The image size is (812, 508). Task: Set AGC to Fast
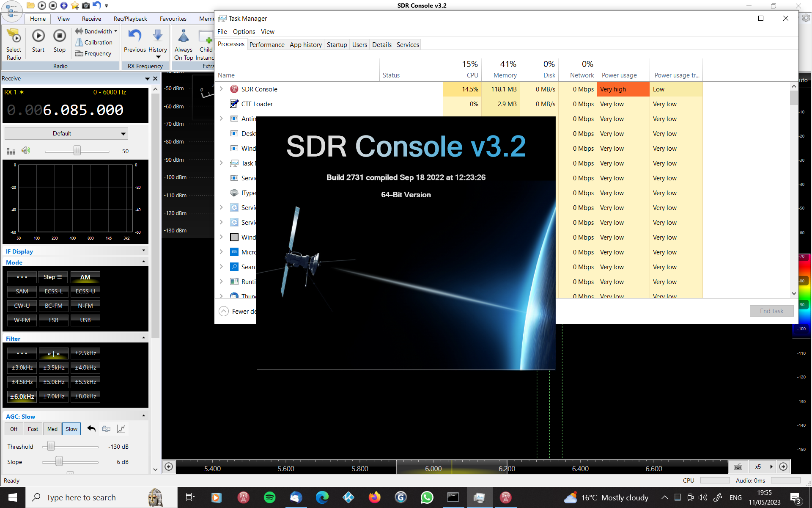(x=33, y=429)
